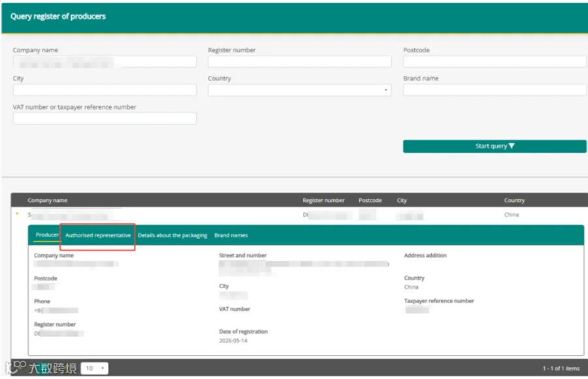Sort by City column header
This screenshot has height=379, width=588.
(402, 201)
